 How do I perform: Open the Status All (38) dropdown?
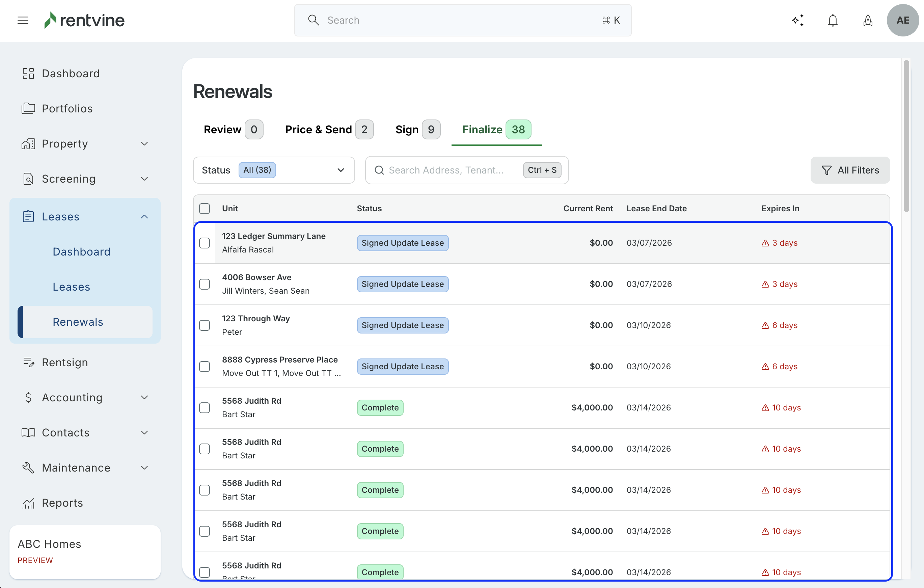[x=274, y=170]
